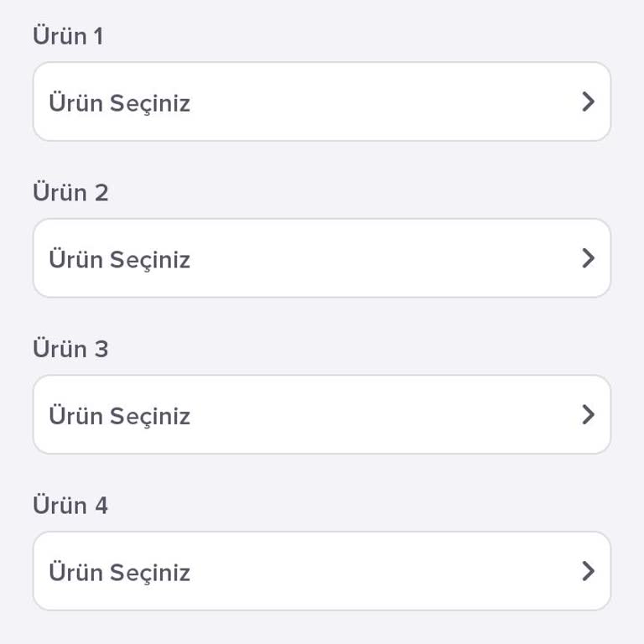
Task: Expand the third product selection box
Action: click(321, 415)
